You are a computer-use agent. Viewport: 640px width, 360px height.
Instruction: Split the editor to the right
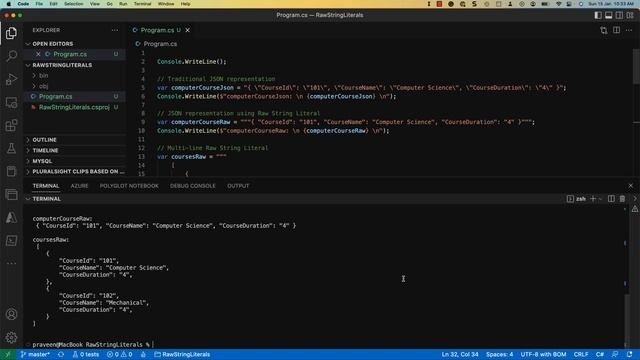[617, 30]
